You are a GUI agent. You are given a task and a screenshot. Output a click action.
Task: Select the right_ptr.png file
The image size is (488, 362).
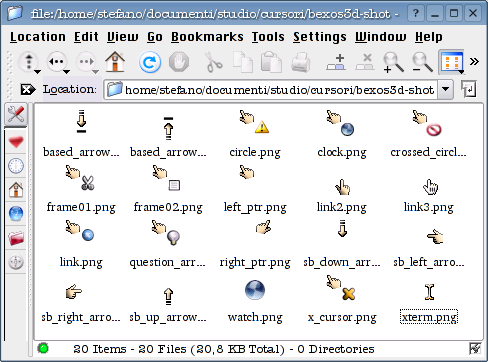255,244
